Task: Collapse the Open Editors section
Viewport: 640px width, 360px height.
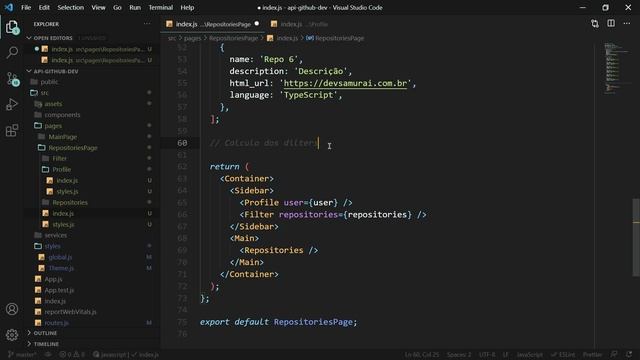Action: (x=53, y=38)
